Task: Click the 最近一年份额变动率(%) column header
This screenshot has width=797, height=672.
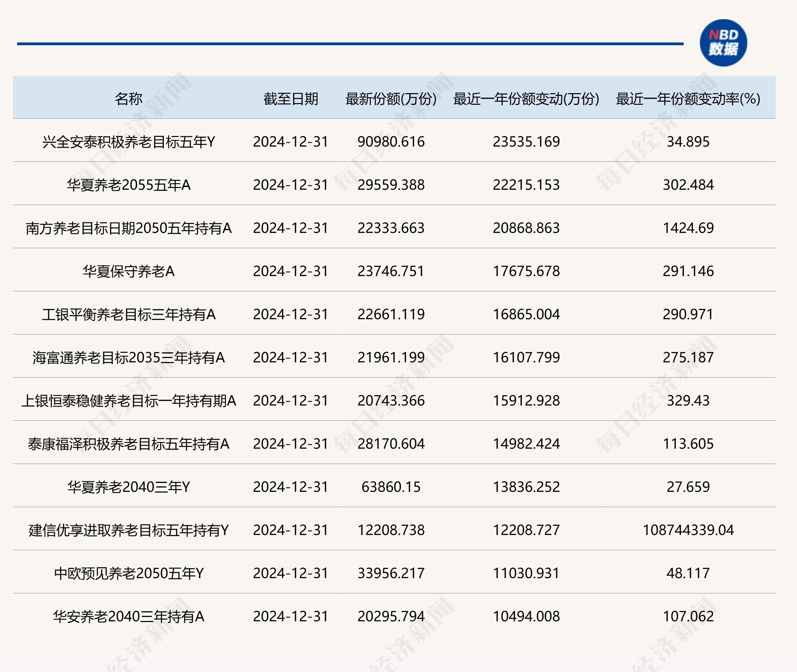Action: 688,99
